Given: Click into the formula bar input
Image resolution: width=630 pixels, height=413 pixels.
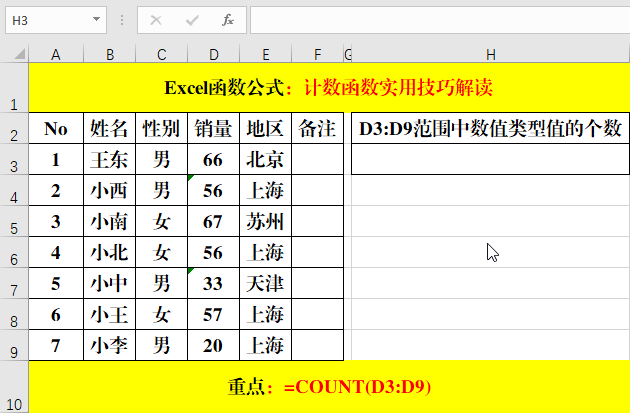Looking at the screenshot, I should click(x=440, y=20).
